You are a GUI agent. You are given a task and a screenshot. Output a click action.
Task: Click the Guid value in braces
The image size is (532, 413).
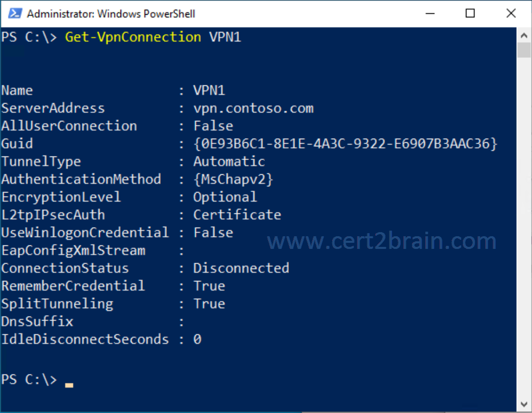pyautogui.click(x=345, y=144)
